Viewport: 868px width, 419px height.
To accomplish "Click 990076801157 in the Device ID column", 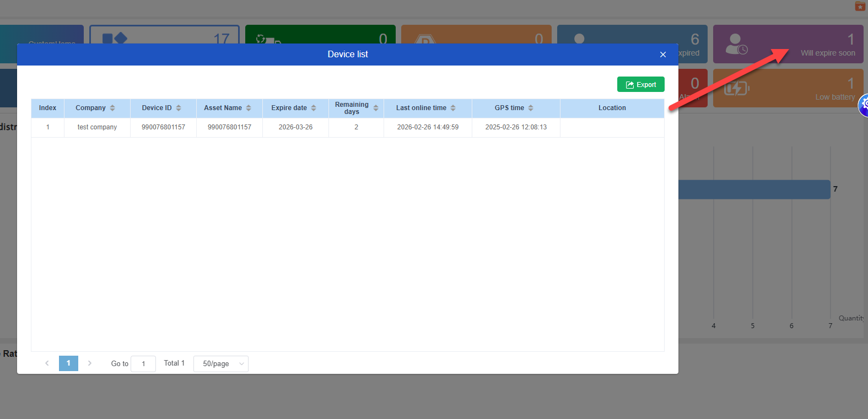I will coord(163,127).
